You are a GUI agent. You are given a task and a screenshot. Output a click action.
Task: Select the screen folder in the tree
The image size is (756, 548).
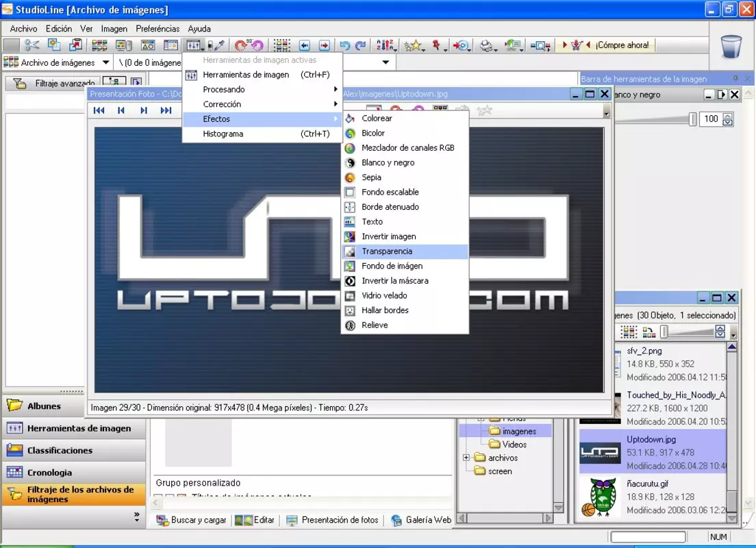494,471
